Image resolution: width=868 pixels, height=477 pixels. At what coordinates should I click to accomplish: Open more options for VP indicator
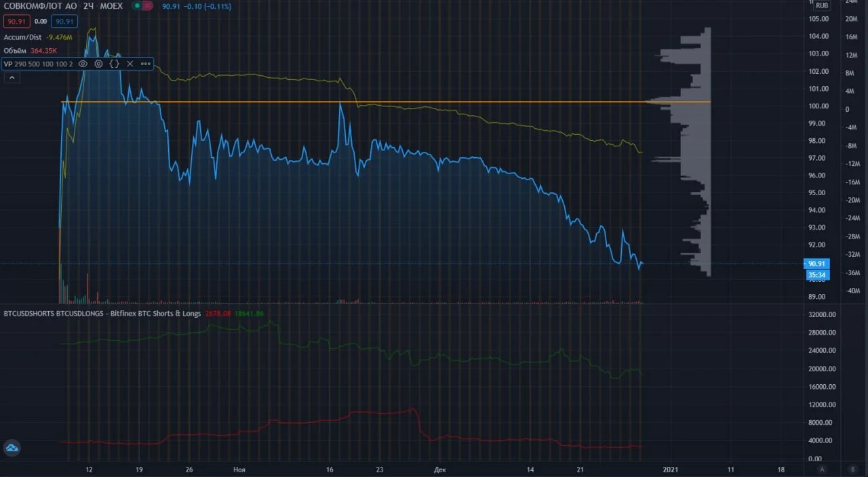(146, 64)
